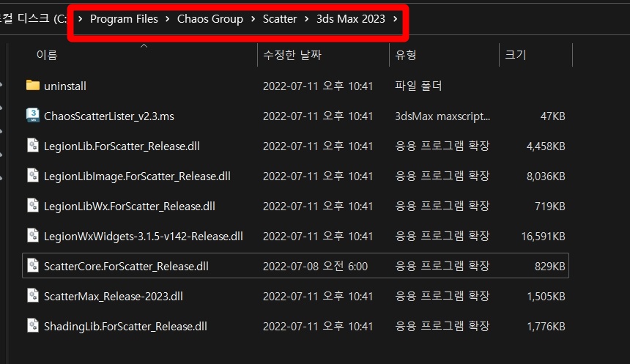Click the LegionWxWidgets-3.1.5-v142-Release.dll file icon

(33, 235)
